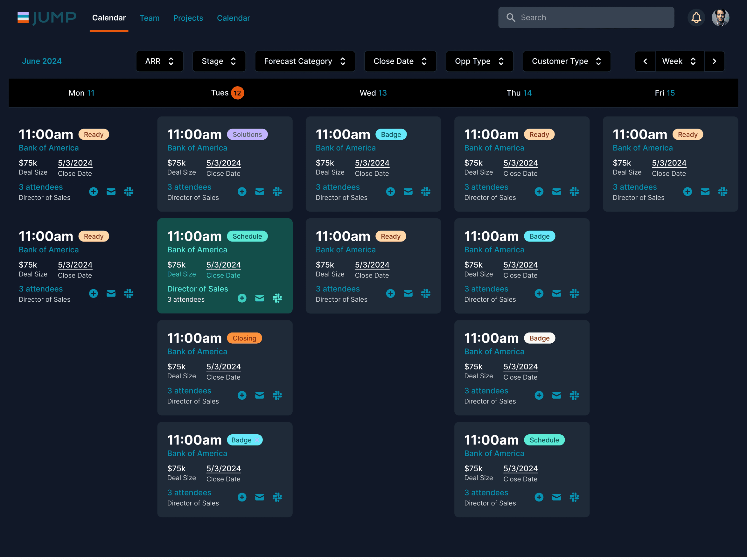This screenshot has height=560, width=747.
Task: Click the plus icon on Thursday Schedule card
Action: pyautogui.click(x=539, y=497)
